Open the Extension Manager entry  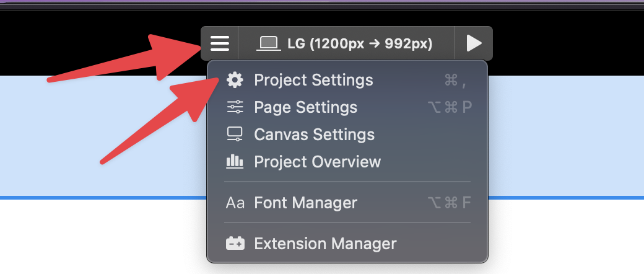pyautogui.click(x=325, y=244)
